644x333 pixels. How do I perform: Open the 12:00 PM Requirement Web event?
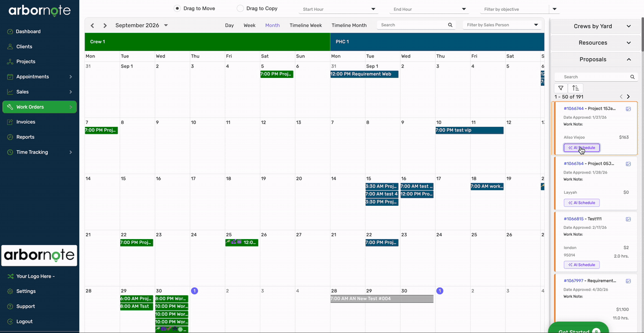click(x=364, y=74)
